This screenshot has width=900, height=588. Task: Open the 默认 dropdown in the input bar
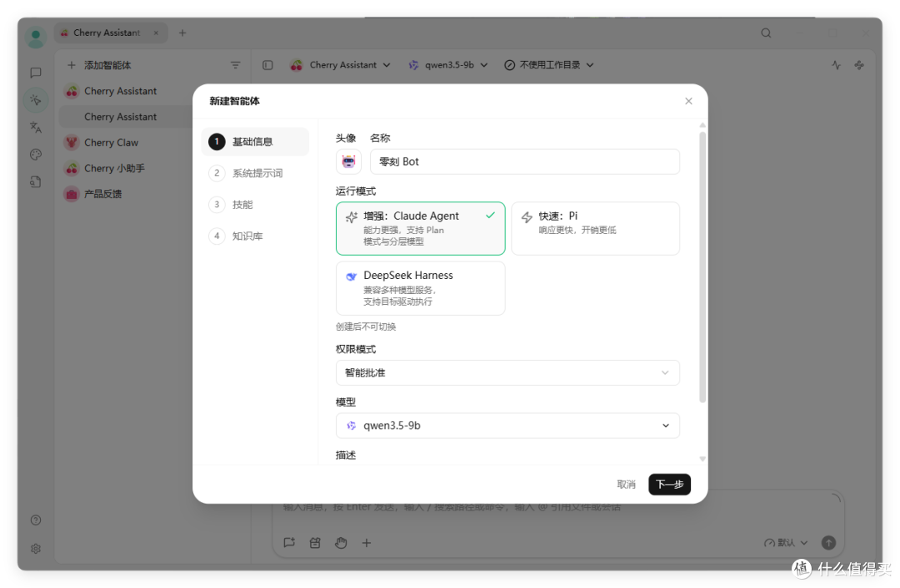click(785, 543)
